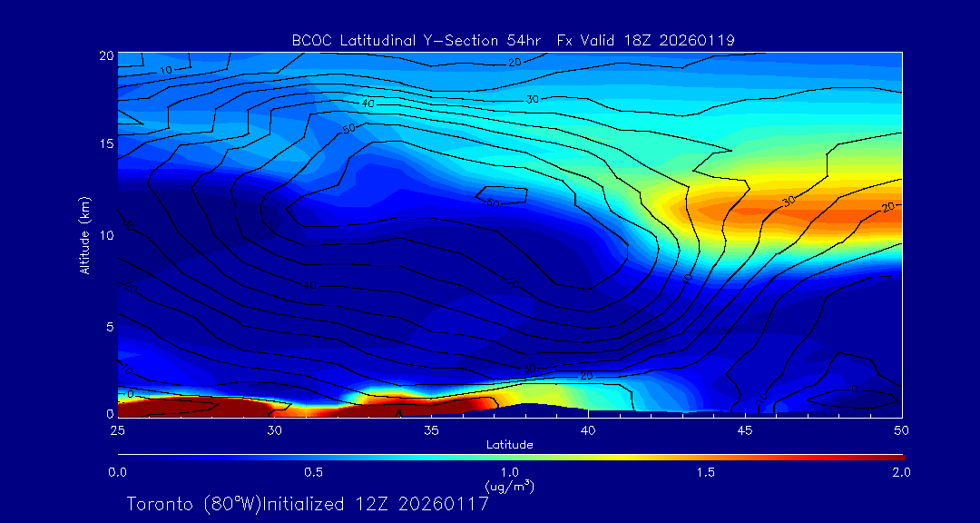Image resolution: width=980 pixels, height=523 pixels.
Task: Click the plot title BCOC Latitudinal Y-Section
Action: [x=513, y=40]
